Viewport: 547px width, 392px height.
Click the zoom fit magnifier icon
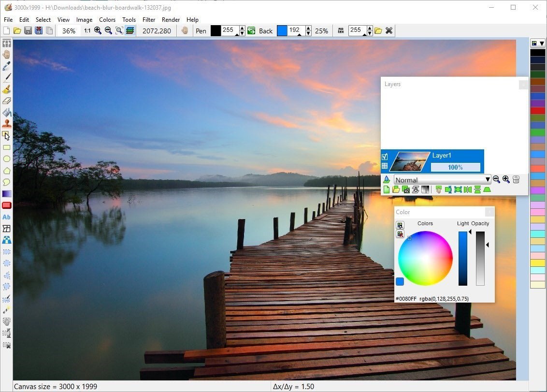pos(119,31)
